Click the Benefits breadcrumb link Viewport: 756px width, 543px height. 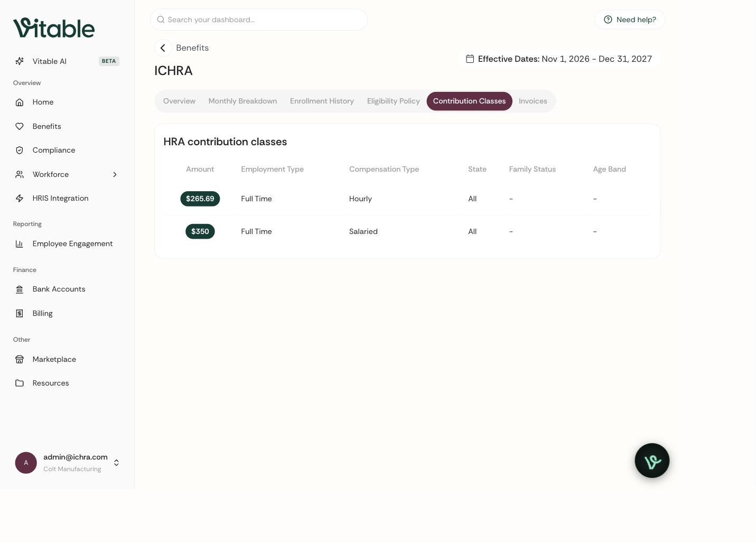tap(192, 48)
